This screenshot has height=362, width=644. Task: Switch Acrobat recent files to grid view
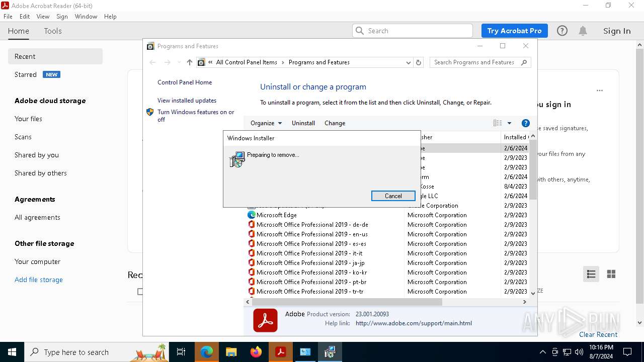pyautogui.click(x=611, y=274)
